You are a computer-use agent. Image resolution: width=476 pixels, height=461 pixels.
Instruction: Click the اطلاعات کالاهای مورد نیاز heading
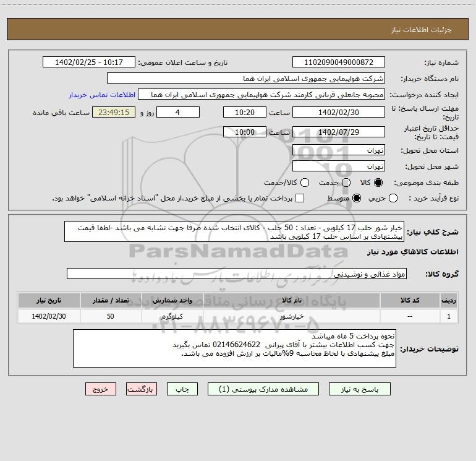point(412,252)
